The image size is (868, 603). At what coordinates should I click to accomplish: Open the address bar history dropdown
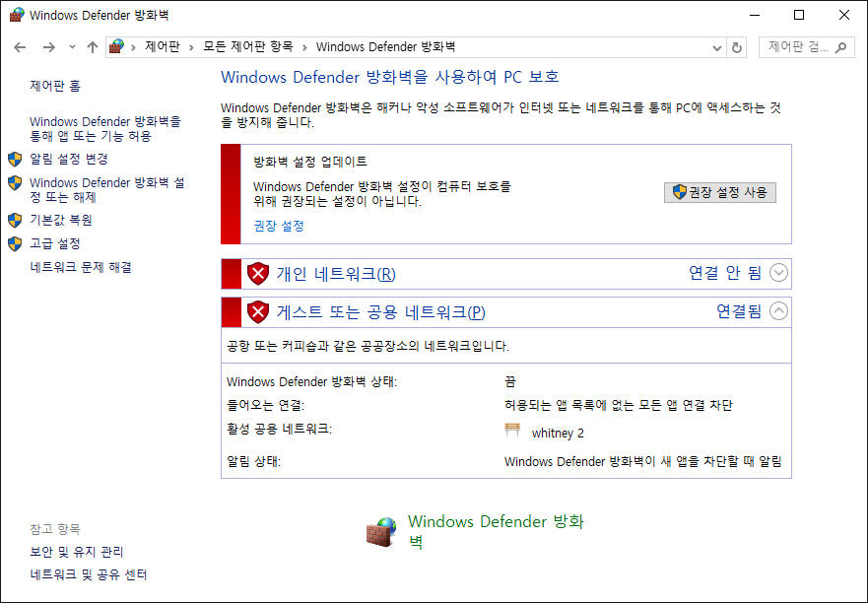pyautogui.click(x=716, y=47)
